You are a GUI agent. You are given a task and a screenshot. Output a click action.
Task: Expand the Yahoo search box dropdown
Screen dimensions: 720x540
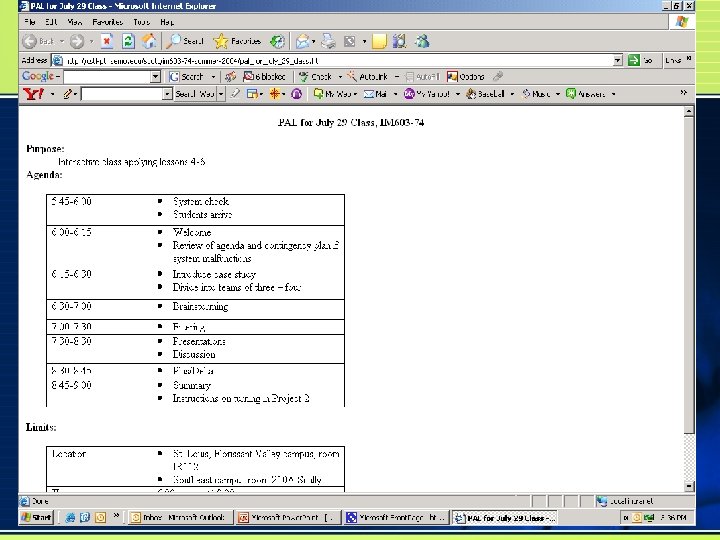pos(167,94)
